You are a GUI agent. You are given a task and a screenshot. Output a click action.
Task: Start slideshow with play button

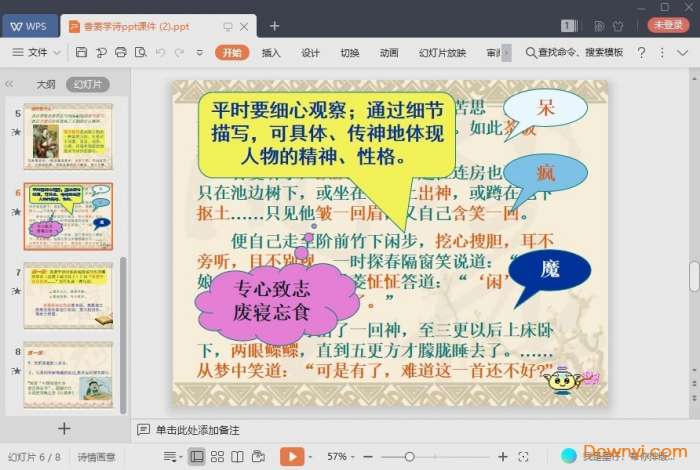point(292,457)
